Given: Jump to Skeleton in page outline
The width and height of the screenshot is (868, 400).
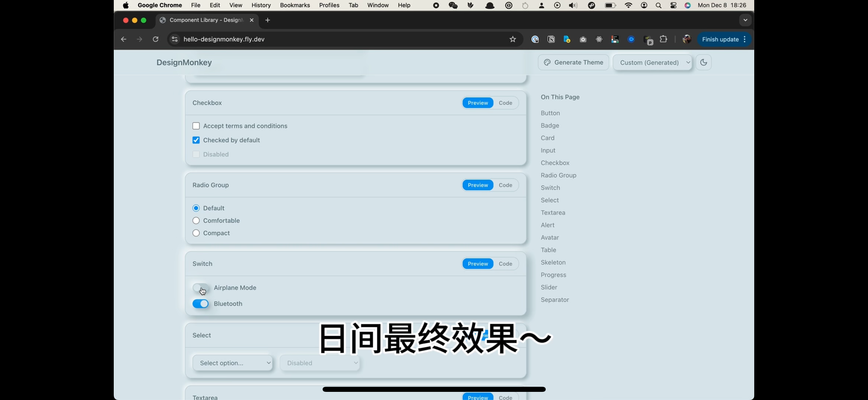Looking at the screenshot, I should (553, 262).
